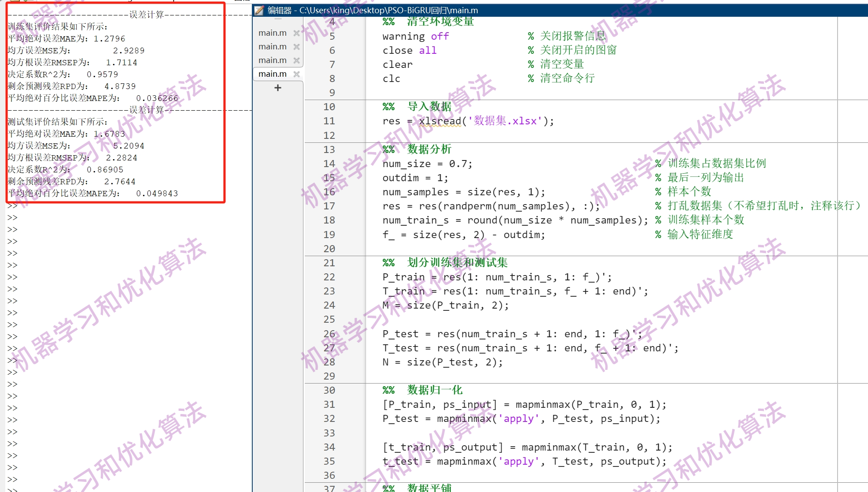Switch to the topmost main.m tab
The height and width of the screenshot is (492, 868).
pos(272,33)
